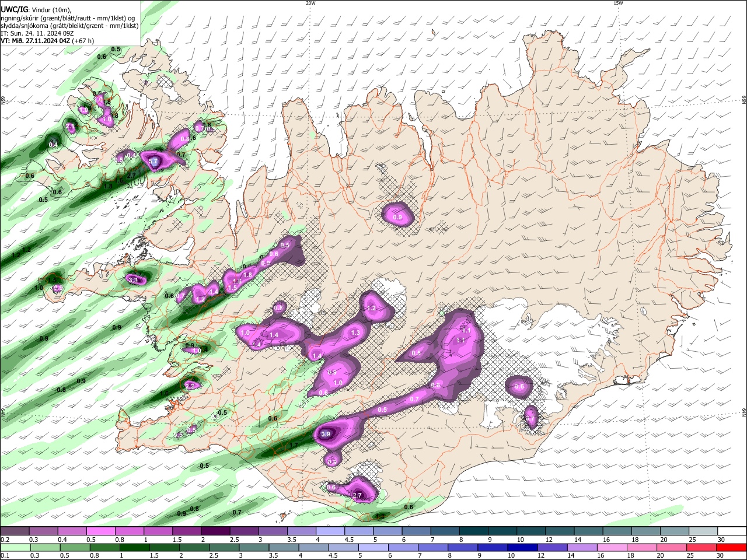This screenshot has width=747, height=560.
Task: Click the dark teal 8–9 swatch in the top legend row
Action: [474, 531]
